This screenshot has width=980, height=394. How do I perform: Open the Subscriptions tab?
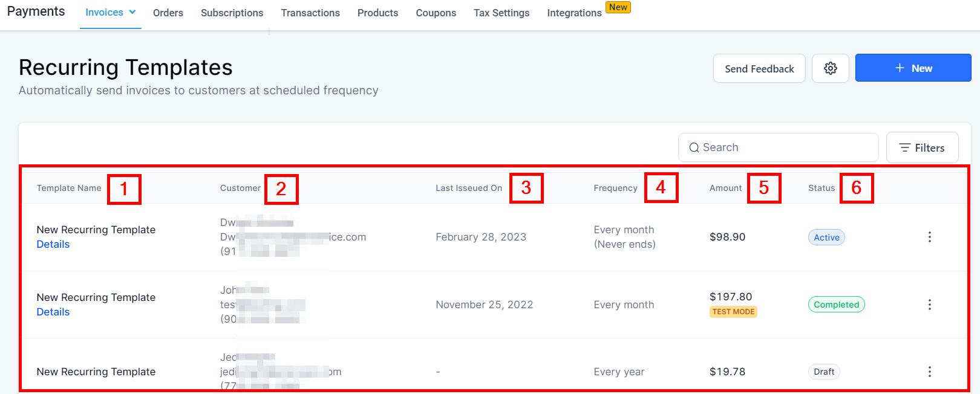point(232,13)
